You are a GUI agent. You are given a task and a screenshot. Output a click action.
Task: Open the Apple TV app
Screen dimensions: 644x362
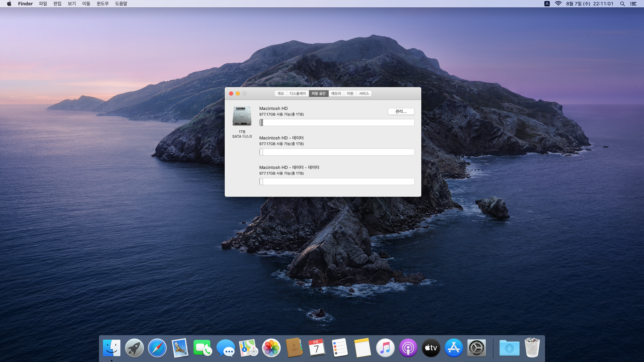tap(431, 348)
